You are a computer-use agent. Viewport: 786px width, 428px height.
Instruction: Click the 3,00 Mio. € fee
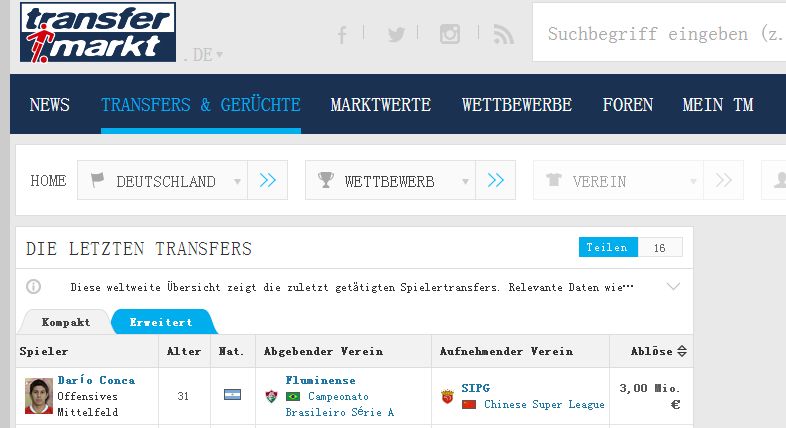click(x=650, y=396)
